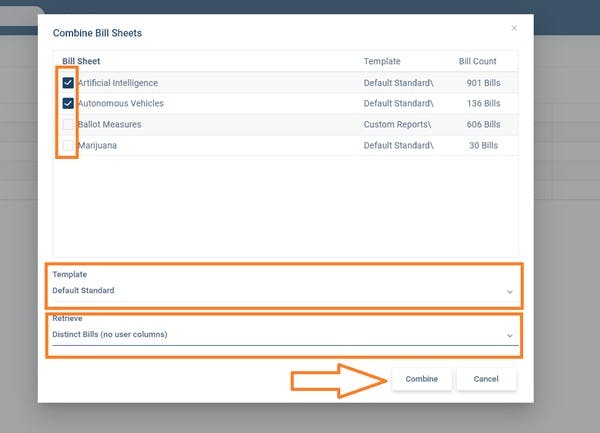600x433 pixels.
Task: Click the 30 Bills count cell
Action: click(483, 145)
